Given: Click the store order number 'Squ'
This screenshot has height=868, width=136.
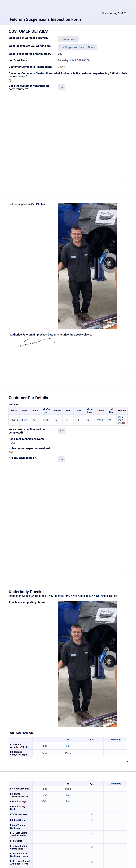Looking at the screenshot, I should click(60, 54).
